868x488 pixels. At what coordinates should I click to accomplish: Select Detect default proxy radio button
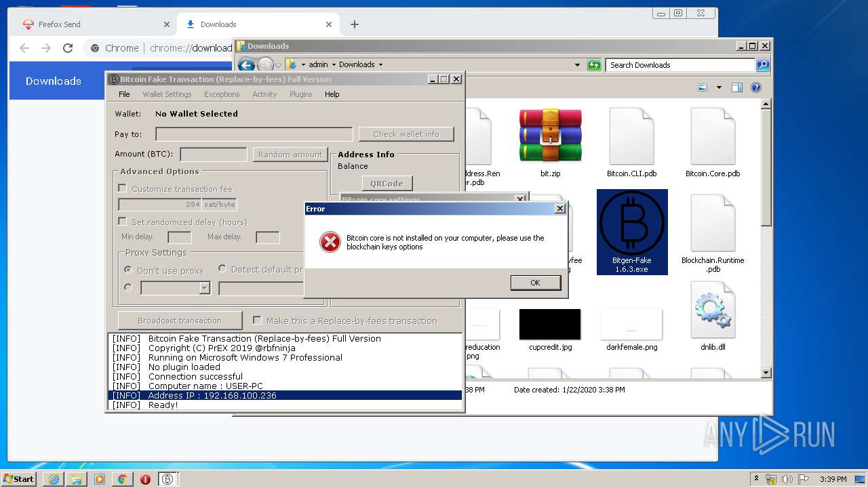(222, 269)
